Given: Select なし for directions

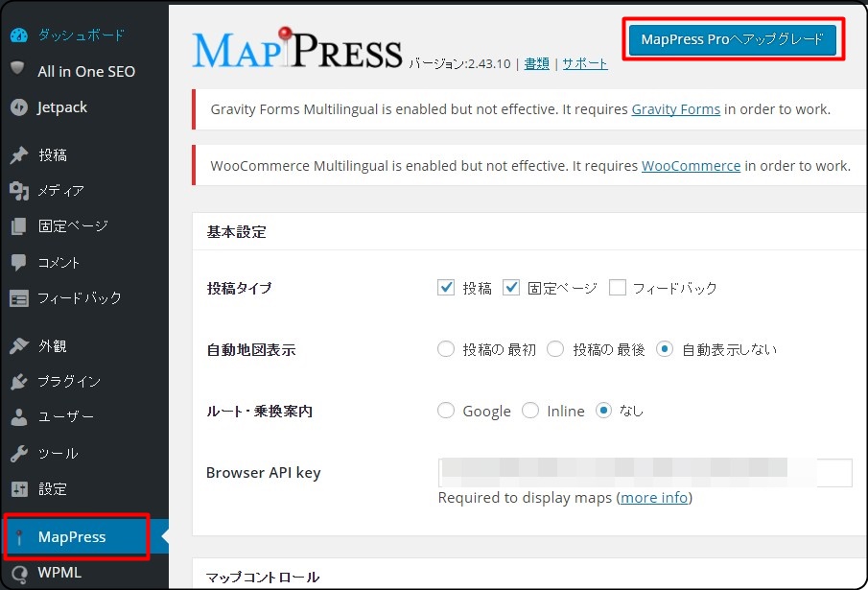Looking at the screenshot, I should pyautogui.click(x=603, y=411).
